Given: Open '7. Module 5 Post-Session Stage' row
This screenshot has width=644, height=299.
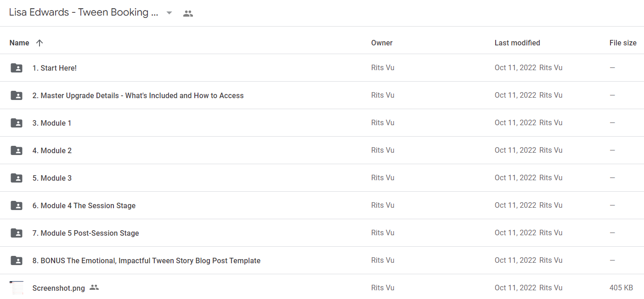Looking at the screenshot, I should click(x=322, y=233).
